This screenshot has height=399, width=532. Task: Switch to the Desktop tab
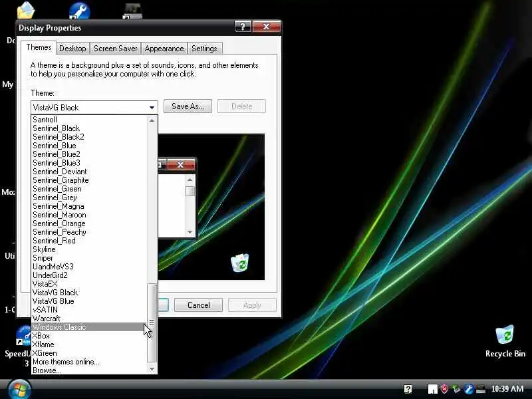click(x=72, y=49)
